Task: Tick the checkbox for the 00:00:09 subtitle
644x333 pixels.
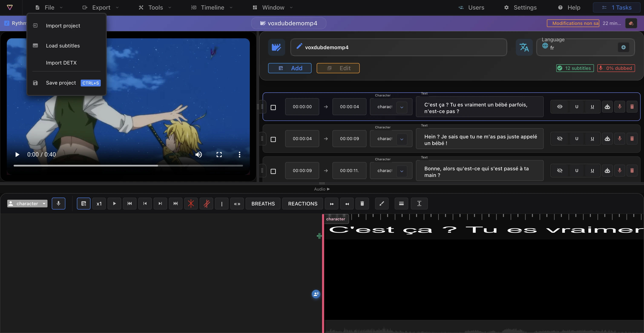Action: (x=273, y=171)
